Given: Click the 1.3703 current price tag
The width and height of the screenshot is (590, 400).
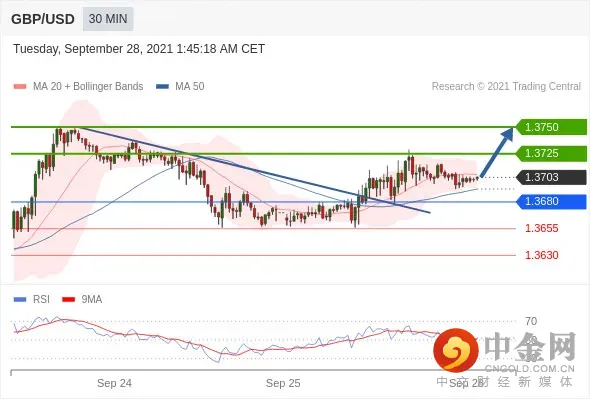Looking at the screenshot, I should click(551, 177).
